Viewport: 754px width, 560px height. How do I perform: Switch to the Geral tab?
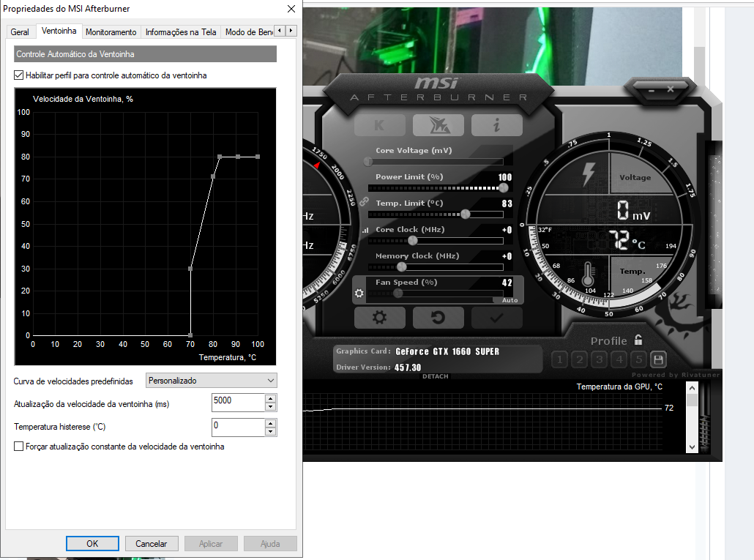click(x=20, y=32)
